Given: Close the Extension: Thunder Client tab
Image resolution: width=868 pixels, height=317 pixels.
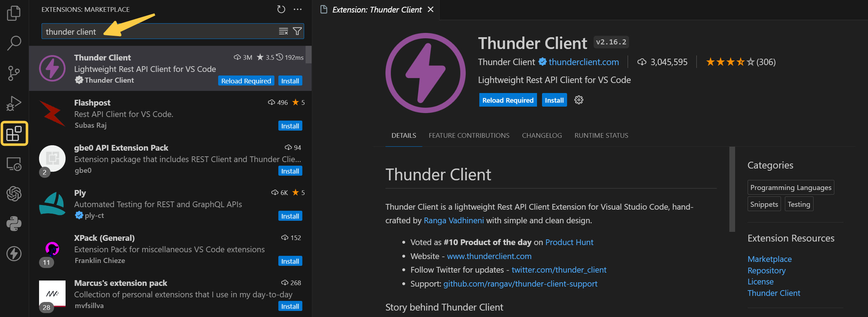Looking at the screenshot, I should [431, 10].
